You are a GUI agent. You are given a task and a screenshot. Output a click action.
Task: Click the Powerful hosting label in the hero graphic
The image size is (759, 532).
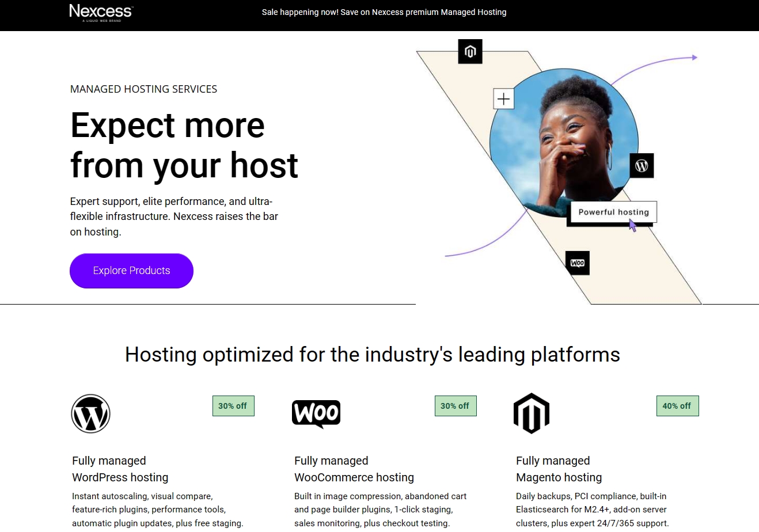(613, 212)
